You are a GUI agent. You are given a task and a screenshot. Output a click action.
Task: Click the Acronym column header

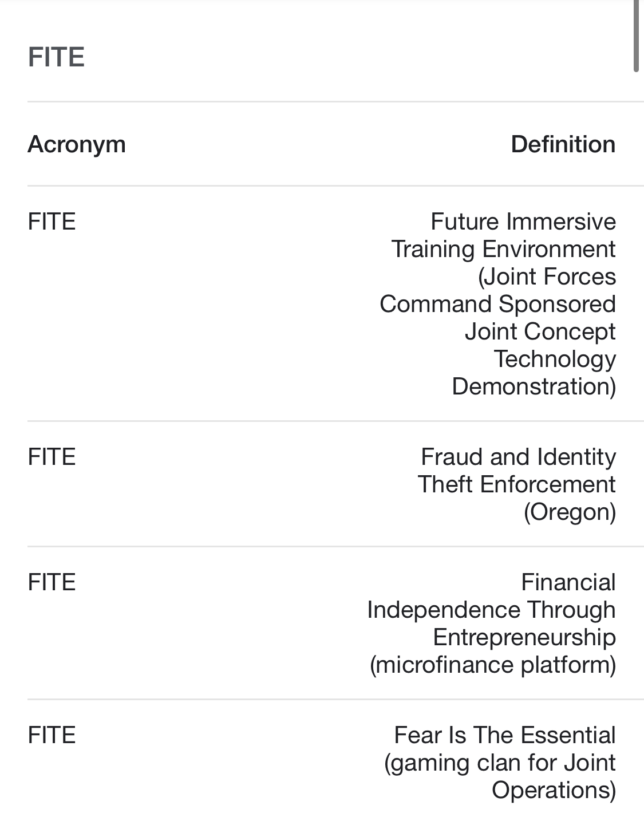(77, 144)
